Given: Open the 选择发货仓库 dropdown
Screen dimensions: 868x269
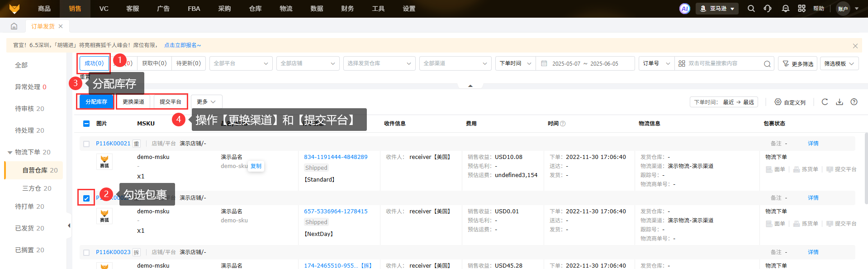Looking at the screenshot, I should click(x=379, y=63).
